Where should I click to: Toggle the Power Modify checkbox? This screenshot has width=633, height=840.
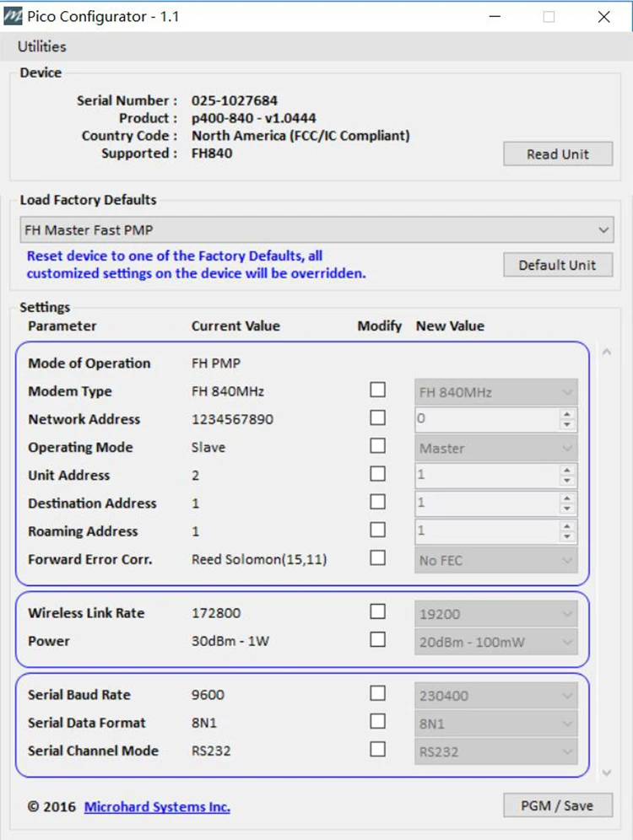(378, 639)
